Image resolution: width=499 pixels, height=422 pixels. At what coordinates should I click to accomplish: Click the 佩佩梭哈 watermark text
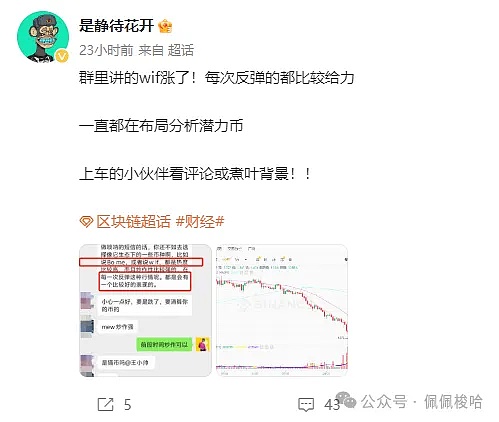(x=453, y=401)
